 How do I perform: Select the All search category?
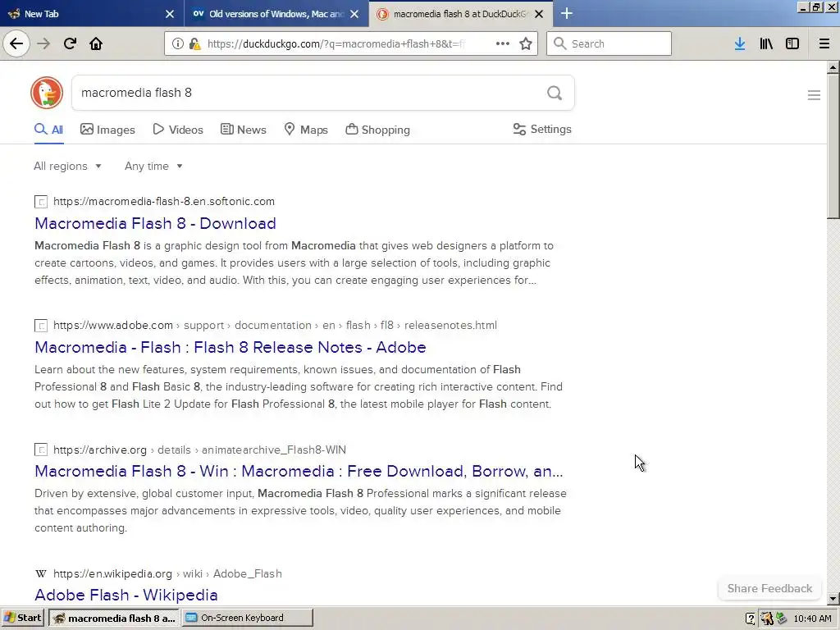click(x=48, y=130)
